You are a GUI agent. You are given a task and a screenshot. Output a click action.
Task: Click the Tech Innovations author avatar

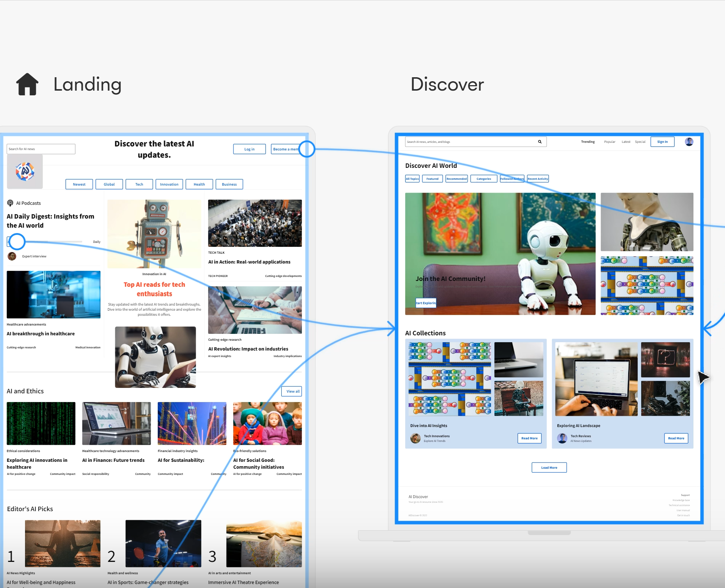point(415,438)
